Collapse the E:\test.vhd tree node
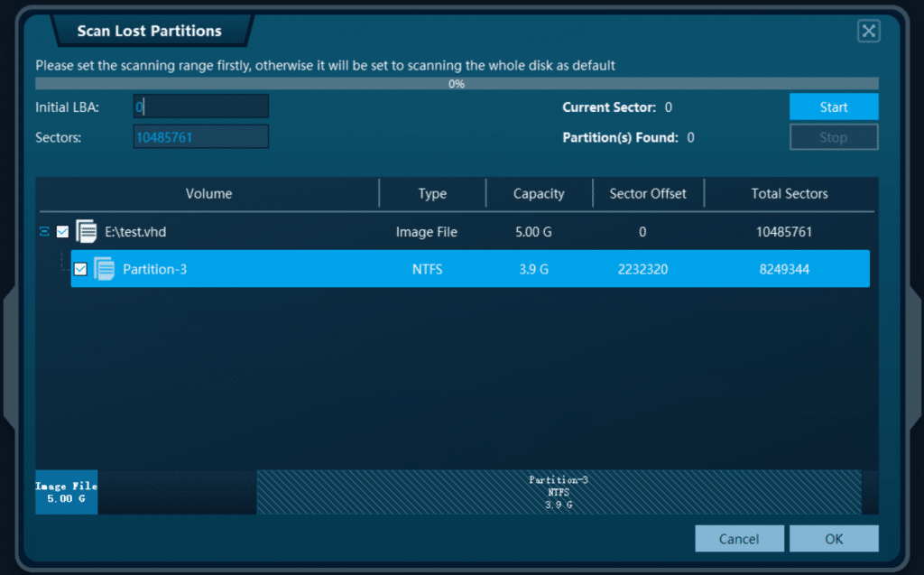Image resolution: width=924 pixels, height=575 pixels. (x=43, y=231)
